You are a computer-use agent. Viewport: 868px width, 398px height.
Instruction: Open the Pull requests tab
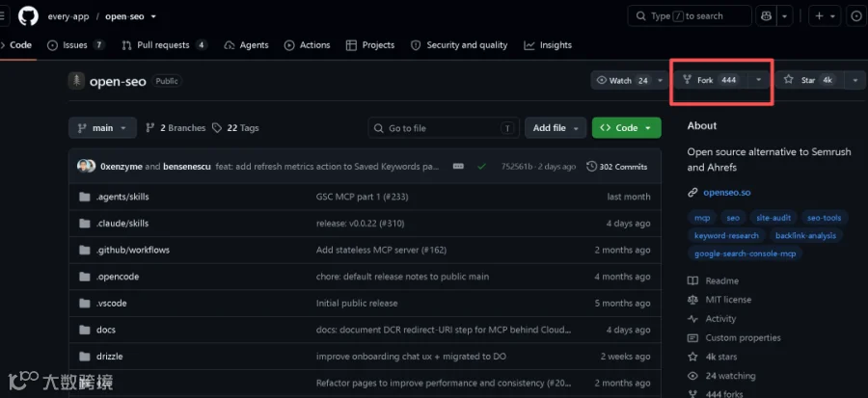(164, 45)
